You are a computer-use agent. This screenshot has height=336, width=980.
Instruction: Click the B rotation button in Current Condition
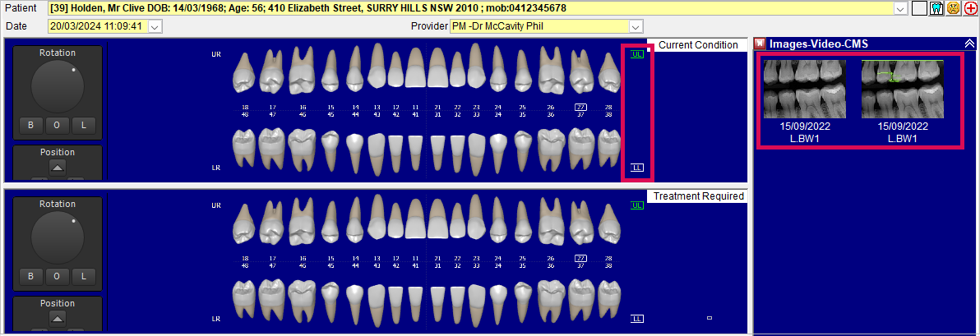pos(30,126)
